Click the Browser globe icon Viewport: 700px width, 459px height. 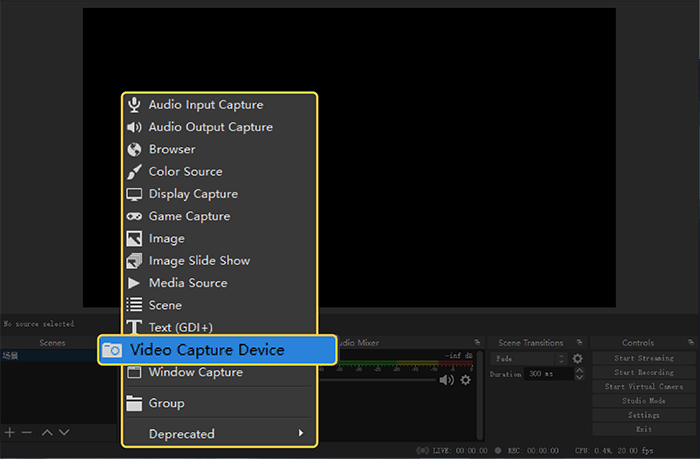[134, 150]
